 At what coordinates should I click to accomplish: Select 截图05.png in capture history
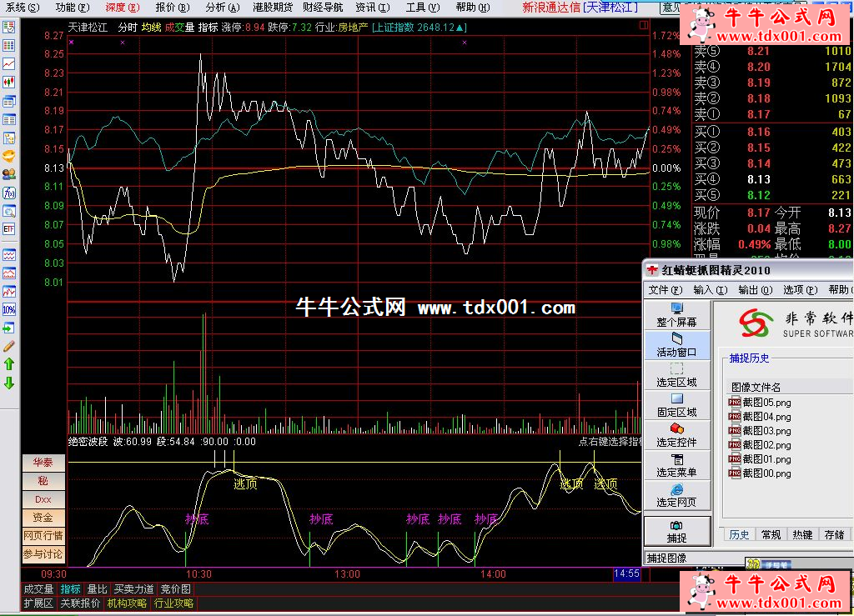coord(760,403)
